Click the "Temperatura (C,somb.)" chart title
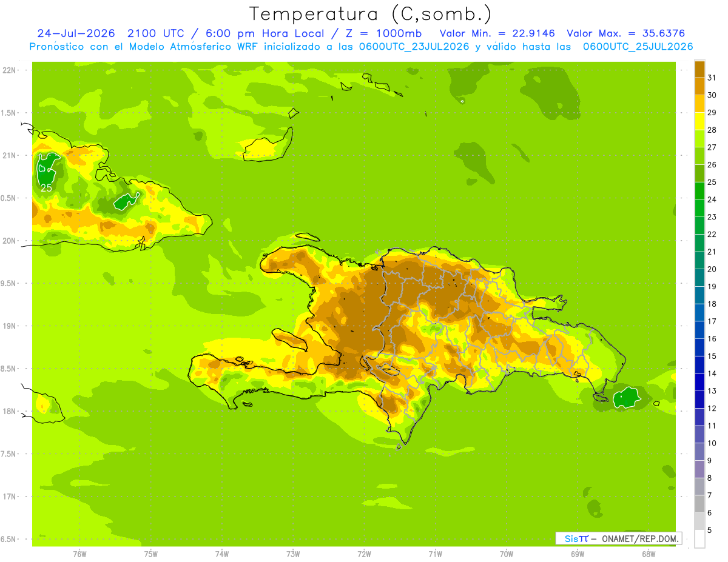Viewport: 728px width, 562px height. click(x=370, y=14)
